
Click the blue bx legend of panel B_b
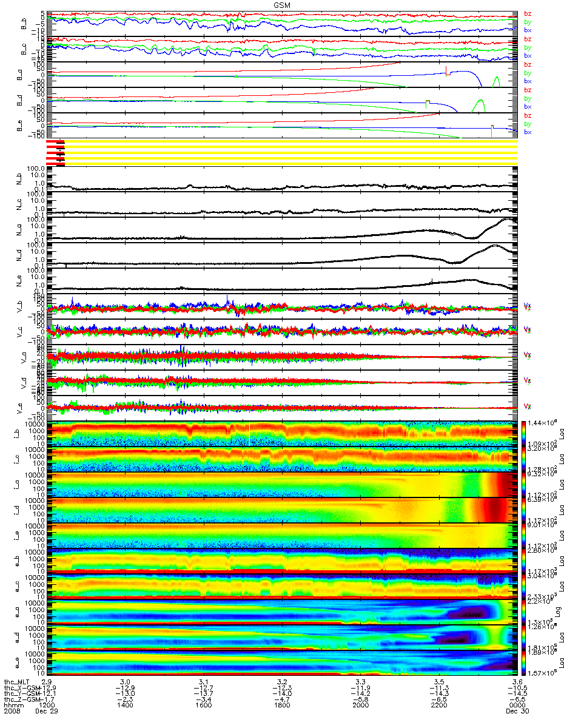[528, 30]
